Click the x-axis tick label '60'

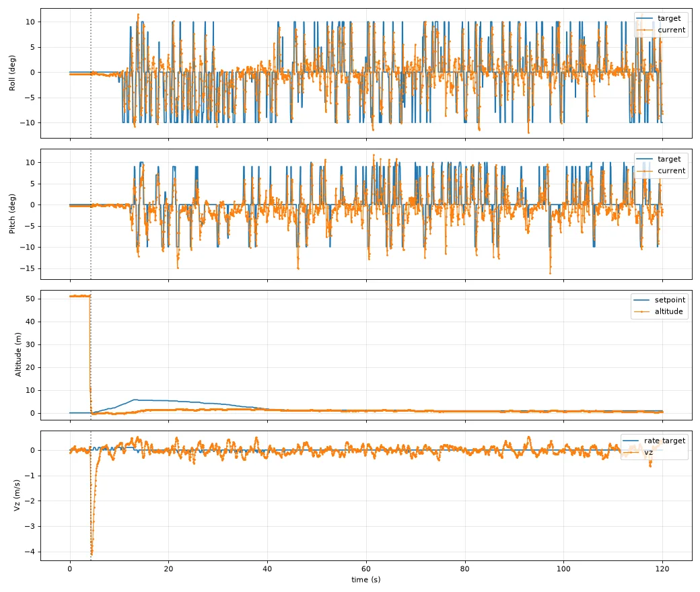coord(365,569)
